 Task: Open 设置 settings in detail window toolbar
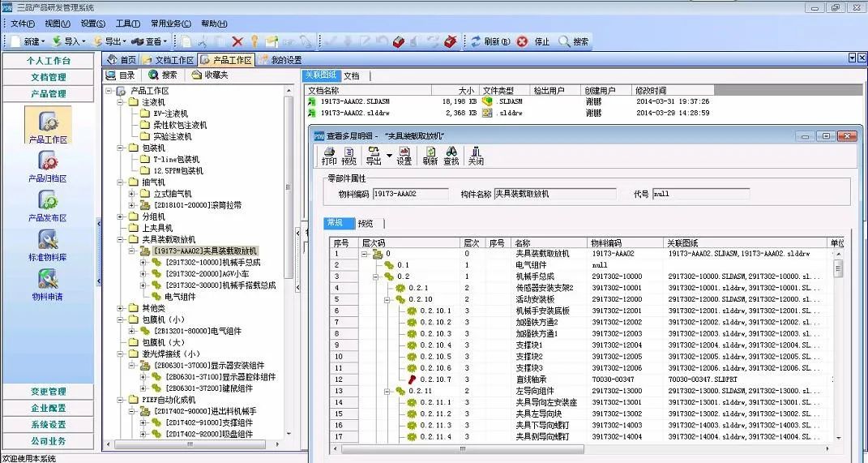coord(404,155)
